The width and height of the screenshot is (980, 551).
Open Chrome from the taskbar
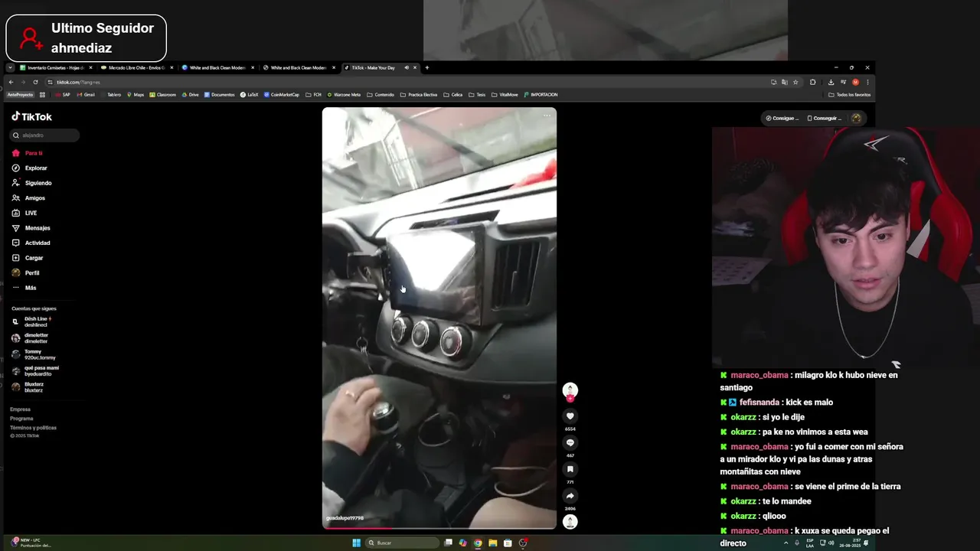click(478, 543)
